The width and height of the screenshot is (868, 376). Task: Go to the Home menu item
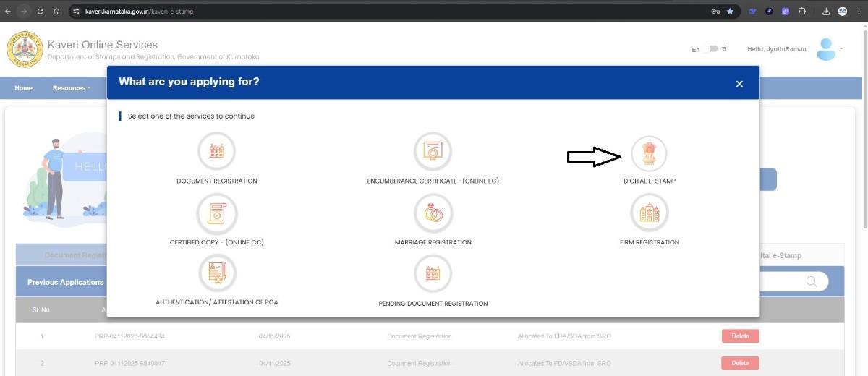point(24,88)
